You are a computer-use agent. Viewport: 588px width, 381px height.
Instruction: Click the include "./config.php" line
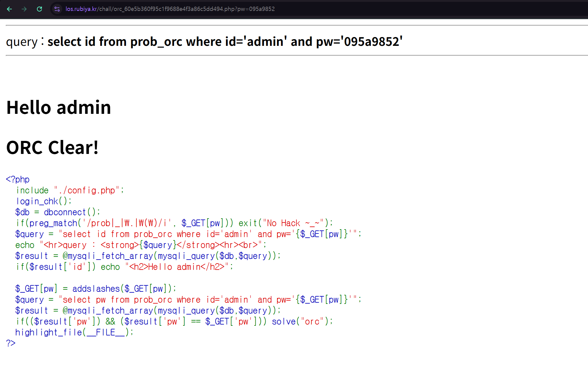70,190
